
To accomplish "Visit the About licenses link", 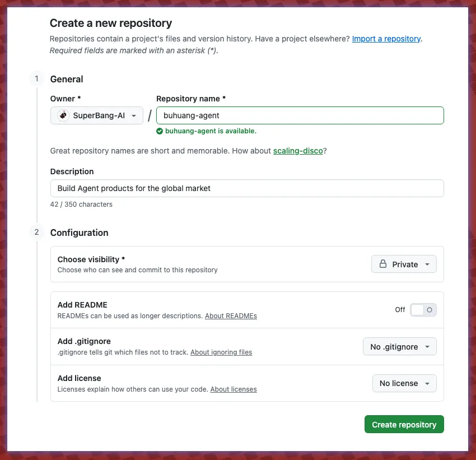I will [234, 389].
